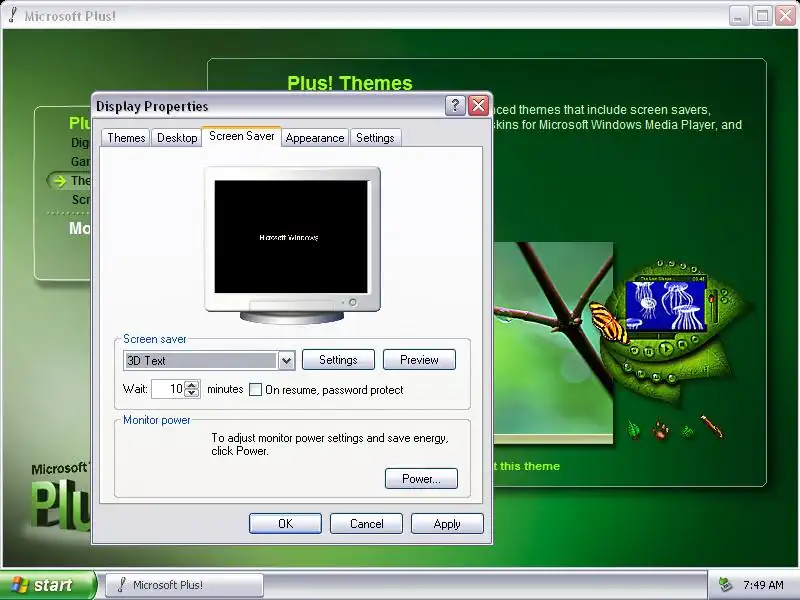Enable On resume, password protect checkbox
800x600 pixels.
point(255,390)
